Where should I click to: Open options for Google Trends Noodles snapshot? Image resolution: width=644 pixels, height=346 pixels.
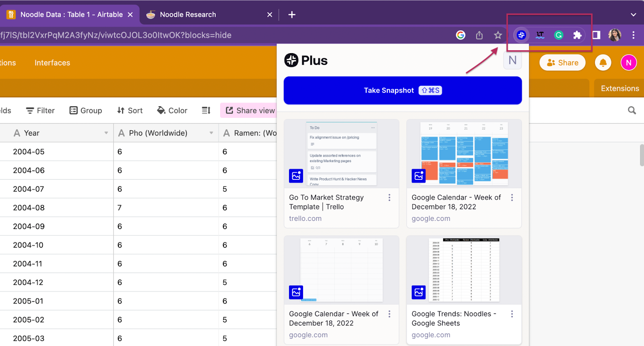pyautogui.click(x=512, y=314)
